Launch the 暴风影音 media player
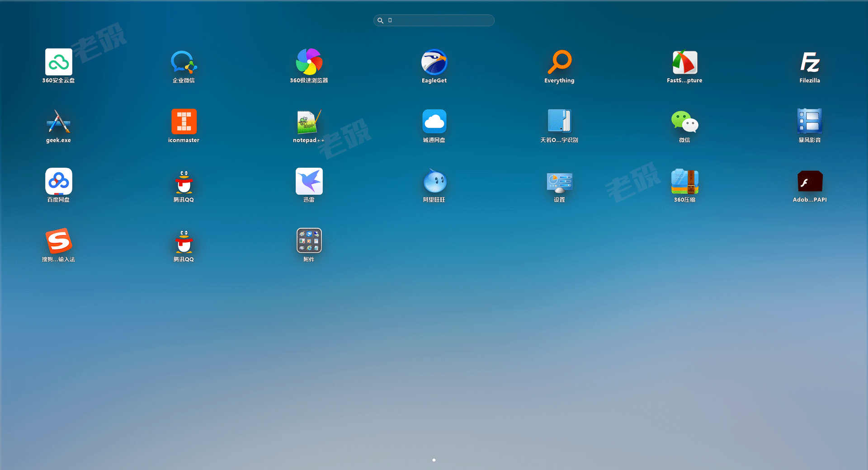Image resolution: width=868 pixels, height=470 pixels. coord(810,122)
